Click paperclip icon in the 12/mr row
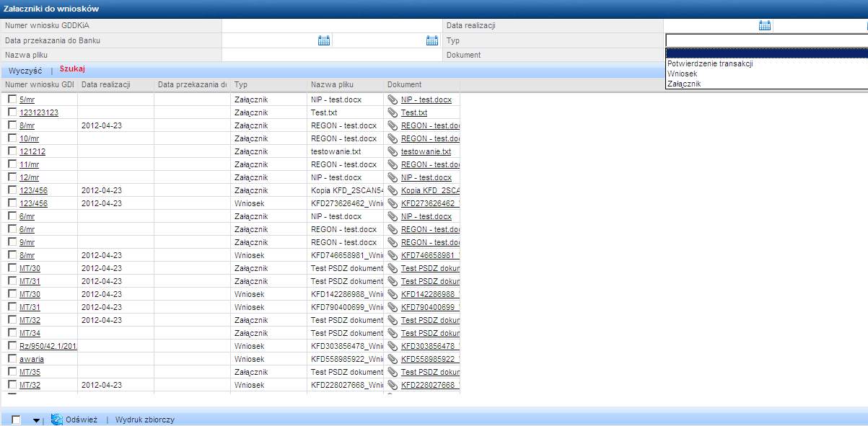The height and width of the screenshot is (426, 868). pos(392,177)
